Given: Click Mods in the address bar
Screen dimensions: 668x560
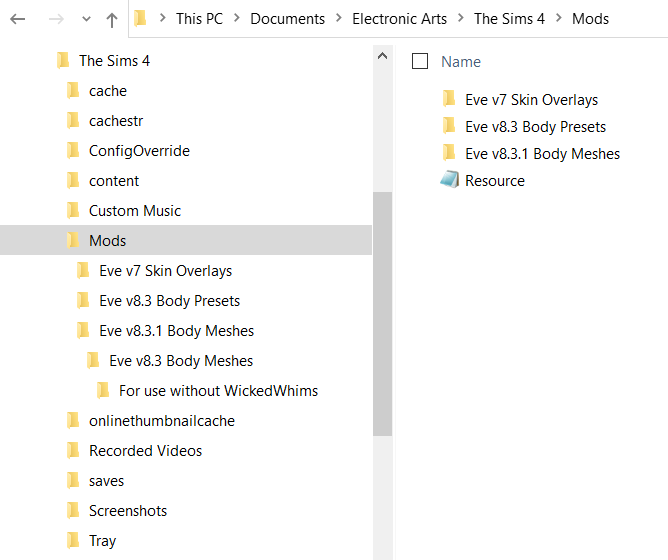Looking at the screenshot, I should coord(590,19).
